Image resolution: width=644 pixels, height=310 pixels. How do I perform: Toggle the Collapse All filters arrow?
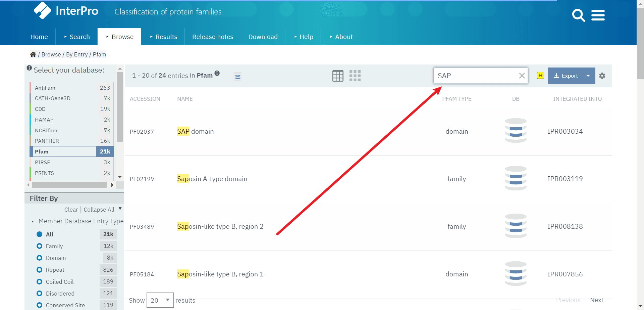[120, 209]
